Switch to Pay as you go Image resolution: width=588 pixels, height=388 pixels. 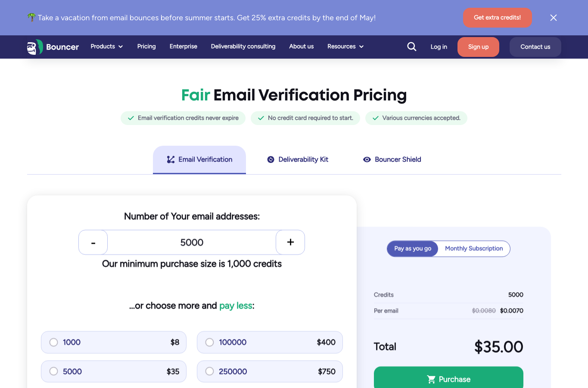click(x=413, y=249)
